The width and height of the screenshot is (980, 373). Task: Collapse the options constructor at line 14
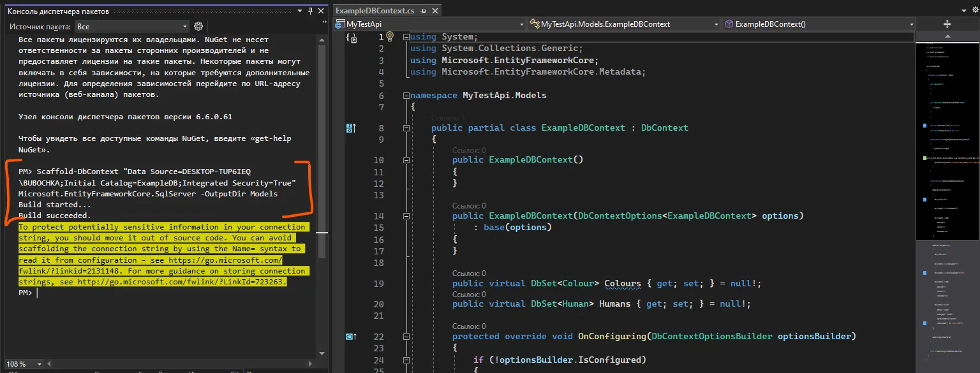tap(406, 216)
